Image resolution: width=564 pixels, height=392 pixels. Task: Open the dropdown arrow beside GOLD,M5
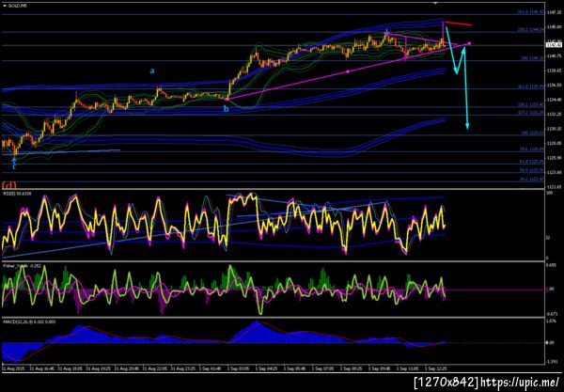(5, 6)
